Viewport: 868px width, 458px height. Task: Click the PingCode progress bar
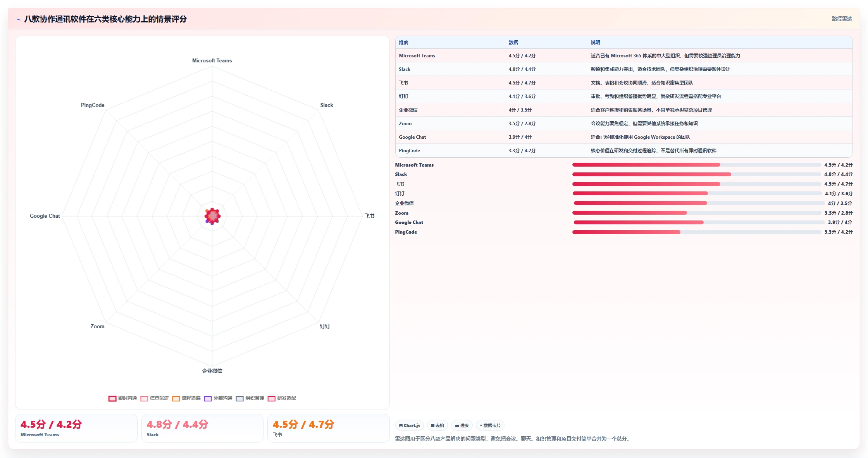click(697, 232)
